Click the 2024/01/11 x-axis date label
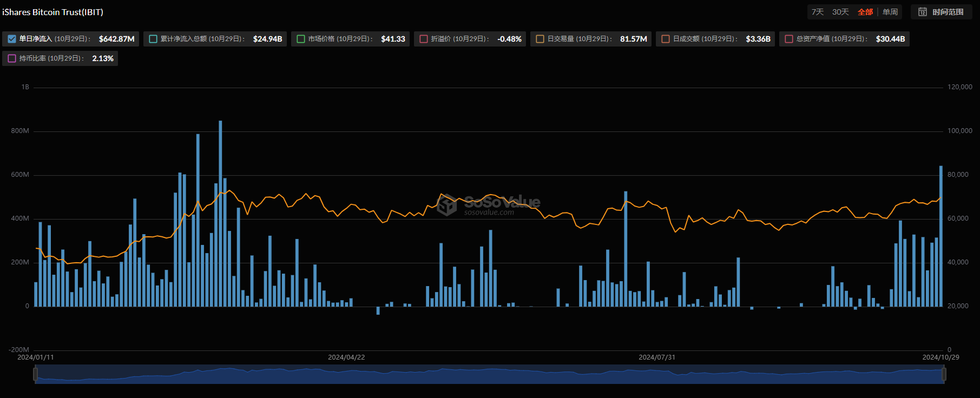This screenshot has width=980, height=398. [x=36, y=357]
